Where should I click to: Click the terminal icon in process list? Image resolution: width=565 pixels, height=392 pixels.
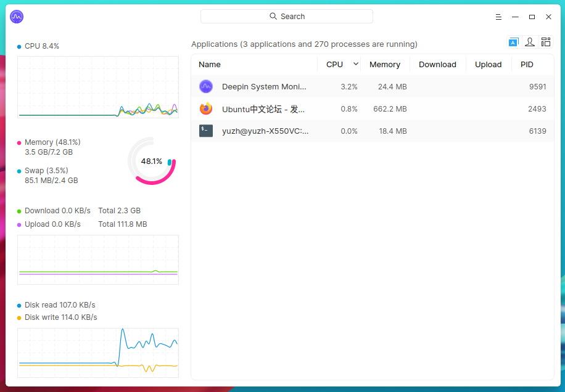click(x=206, y=131)
